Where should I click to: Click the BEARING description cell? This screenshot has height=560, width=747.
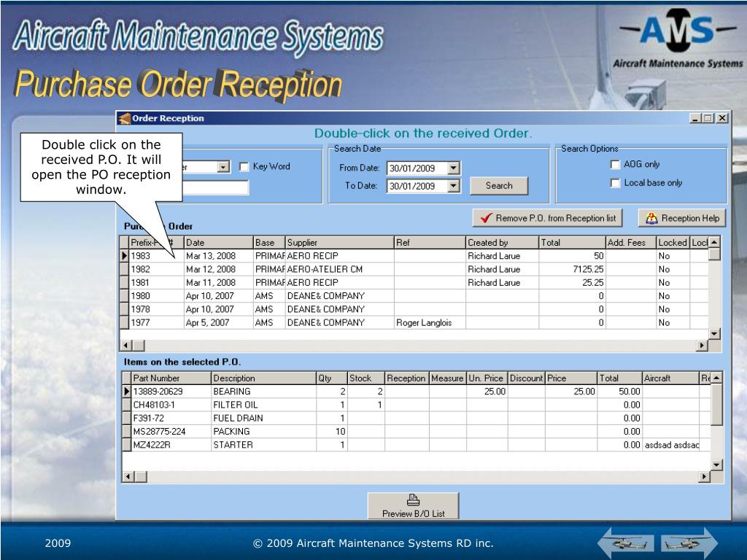tap(263, 392)
